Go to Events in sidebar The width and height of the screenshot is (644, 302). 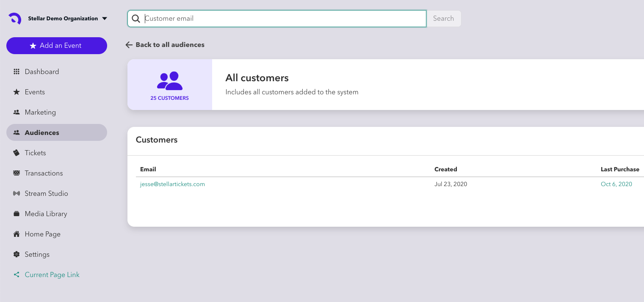57,92
